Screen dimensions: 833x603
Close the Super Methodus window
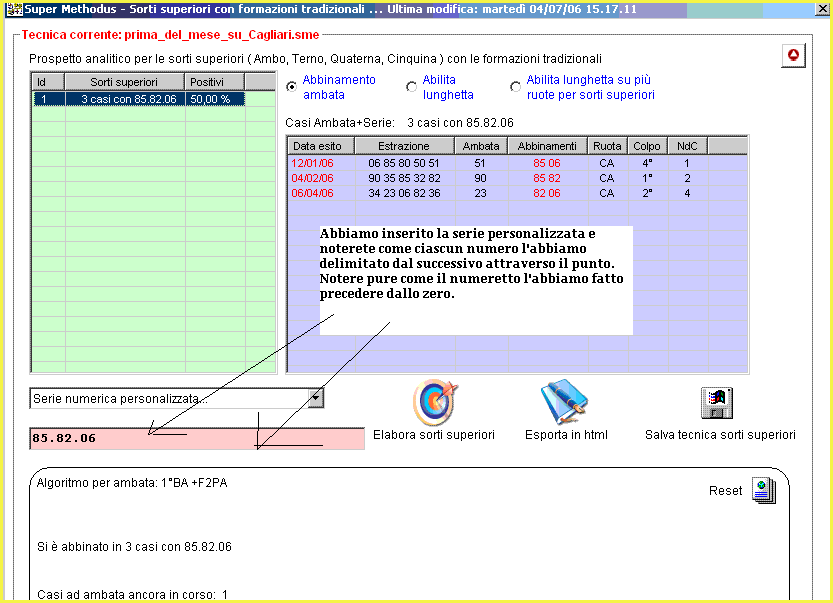pos(821,9)
